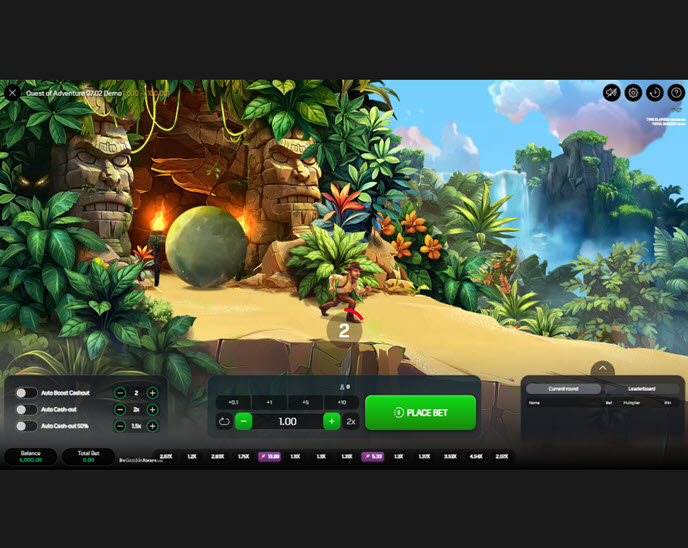Increase bet amount with green plus

tap(331, 422)
